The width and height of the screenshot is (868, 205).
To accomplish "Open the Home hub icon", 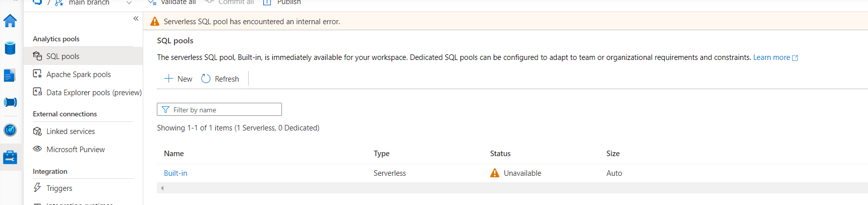I will coord(10,21).
